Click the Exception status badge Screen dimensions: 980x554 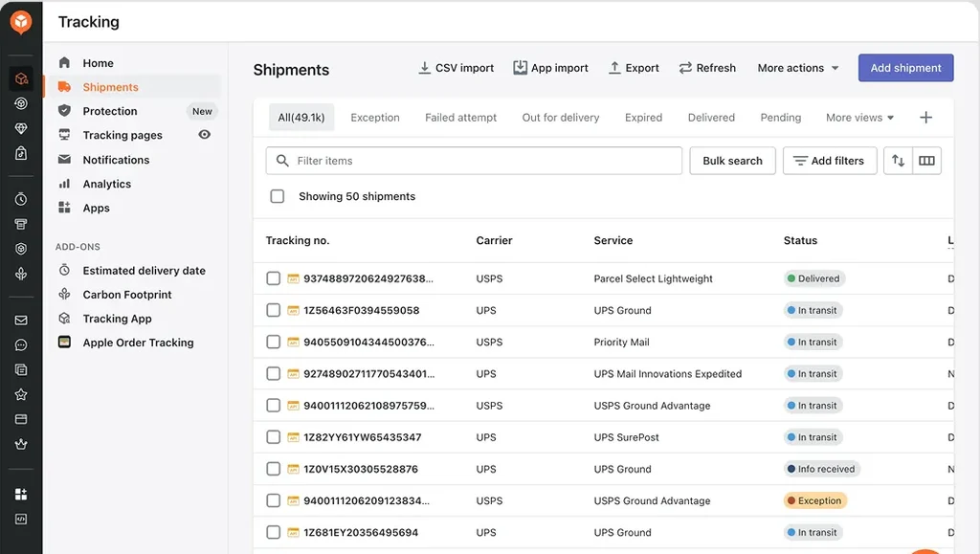[x=814, y=501]
